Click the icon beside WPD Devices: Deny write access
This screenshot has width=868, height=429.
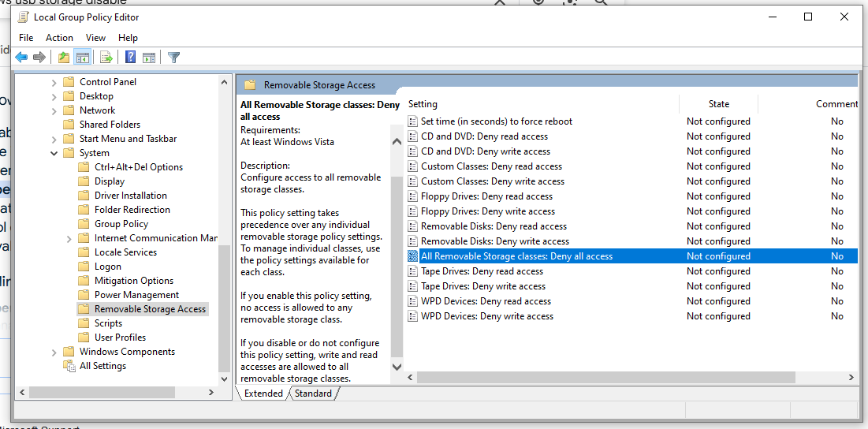pyautogui.click(x=412, y=316)
